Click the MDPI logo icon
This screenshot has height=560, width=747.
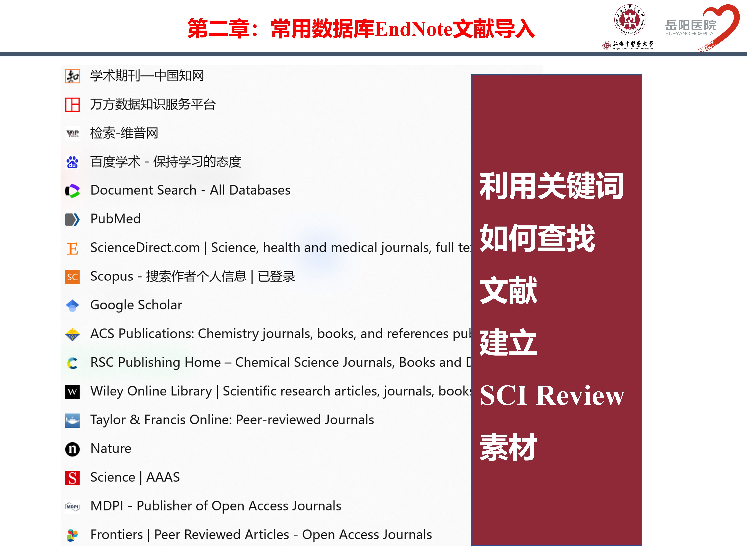(72, 507)
